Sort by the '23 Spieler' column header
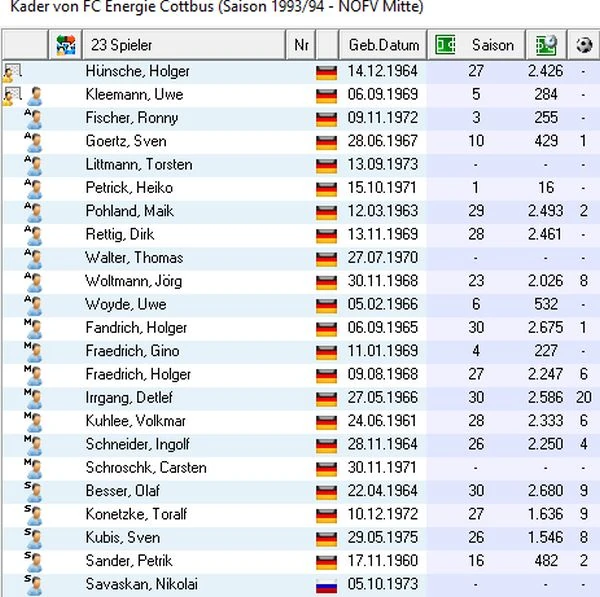Image resolution: width=600 pixels, height=597 pixels. (x=184, y=45)
